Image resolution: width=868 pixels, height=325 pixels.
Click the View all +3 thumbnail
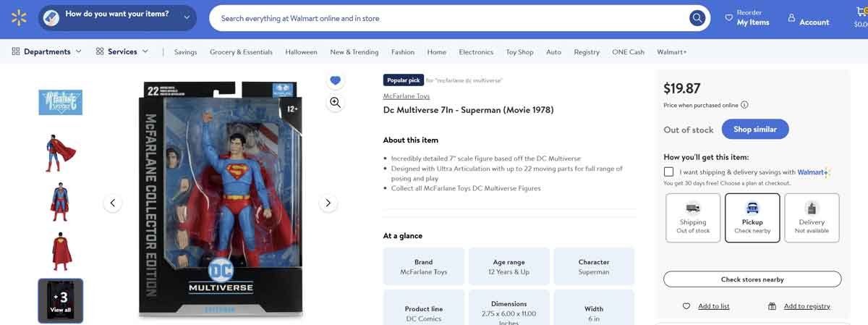pyautogui.click(x=60, y=300)
